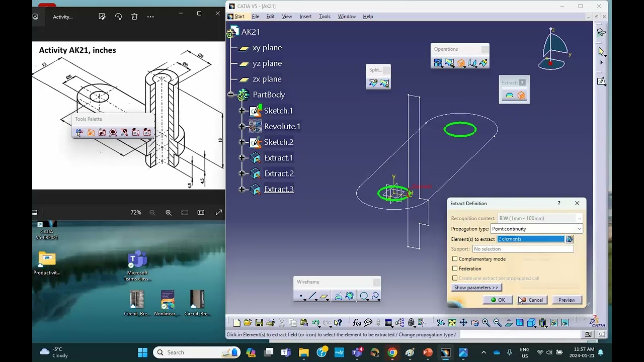Click the Fit All In icon
This screenshot has height=362, width=644.
452,323
